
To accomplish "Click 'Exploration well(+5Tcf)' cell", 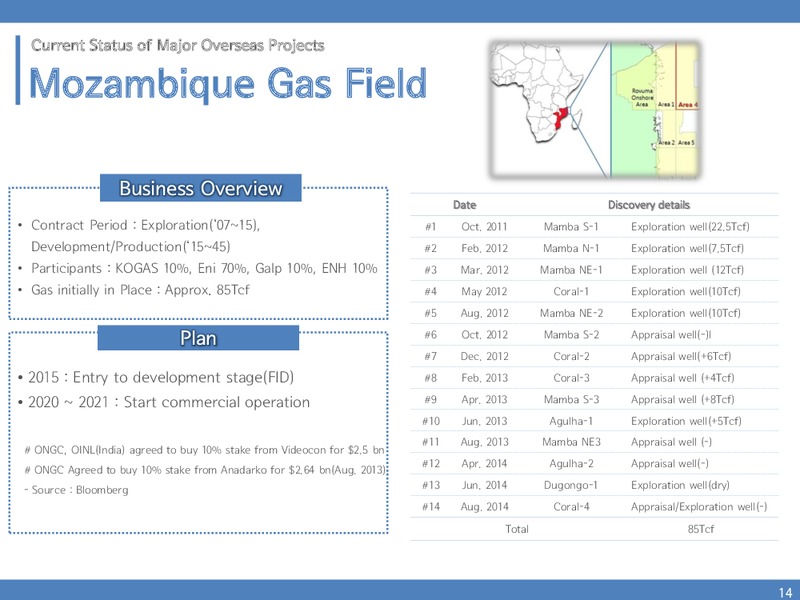I will click(686, 421).
